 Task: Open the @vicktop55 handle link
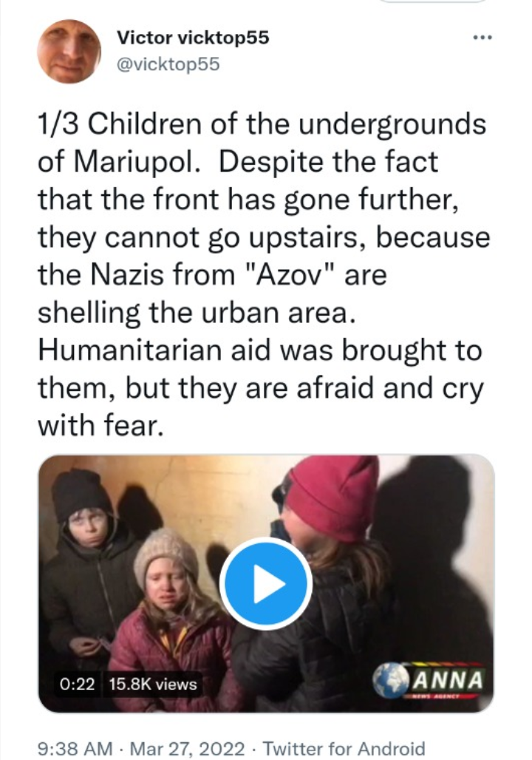click(x=168, y=64)
